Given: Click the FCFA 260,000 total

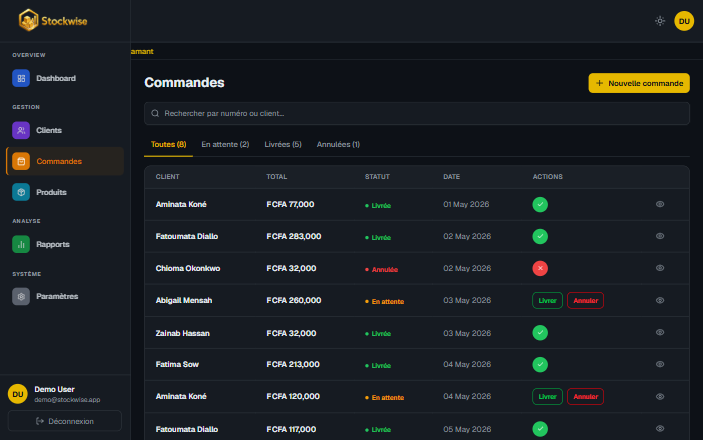Looking at the screenshot, I should click(294, 301).
